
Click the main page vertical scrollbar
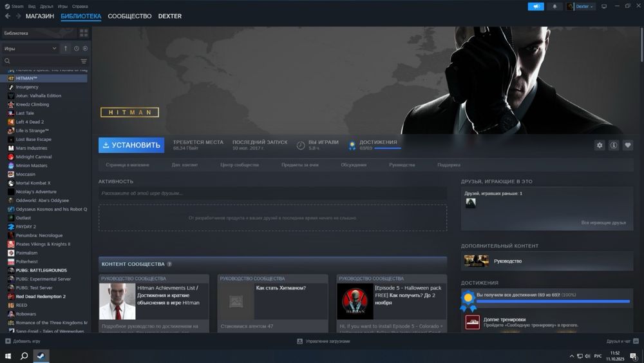(641, 45)
